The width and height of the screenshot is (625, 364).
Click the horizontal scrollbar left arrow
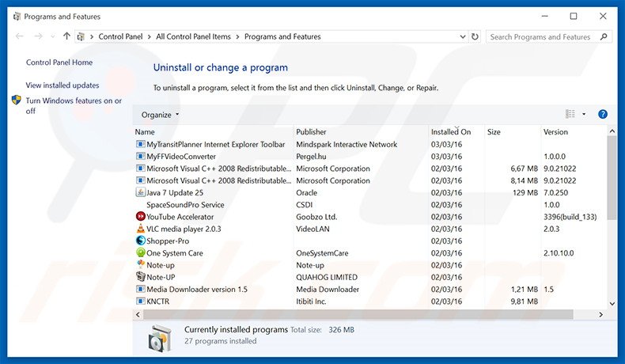[x=138, y=315]
